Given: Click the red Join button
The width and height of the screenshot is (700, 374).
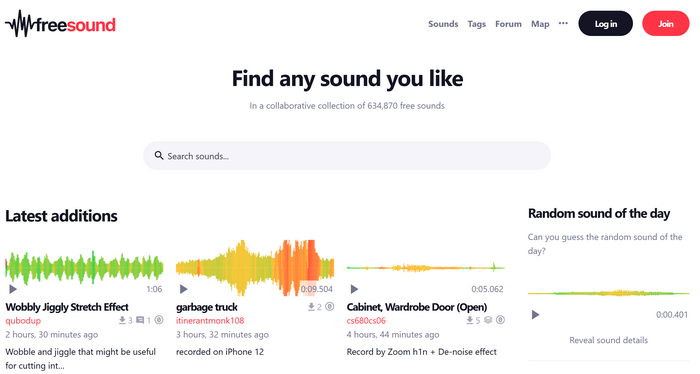Looking at the screenshot, I should click(665, 24).
